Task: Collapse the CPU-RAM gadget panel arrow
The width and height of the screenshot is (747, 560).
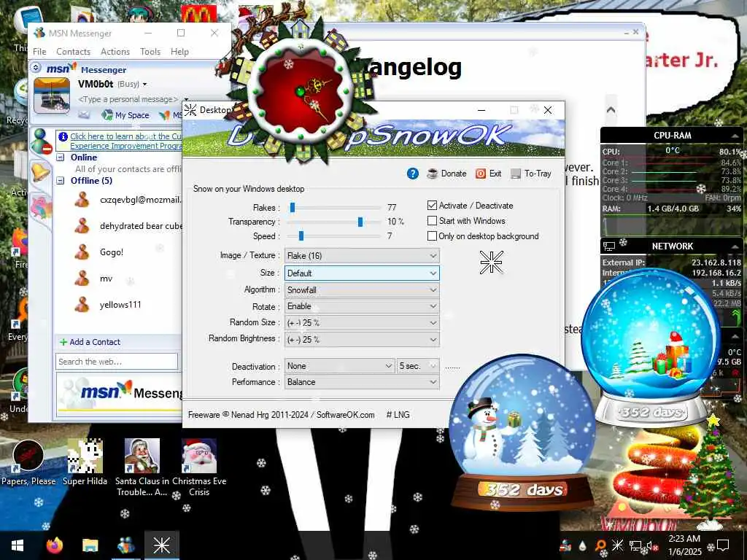Action: pyautogui.click(x=735, y=136)
